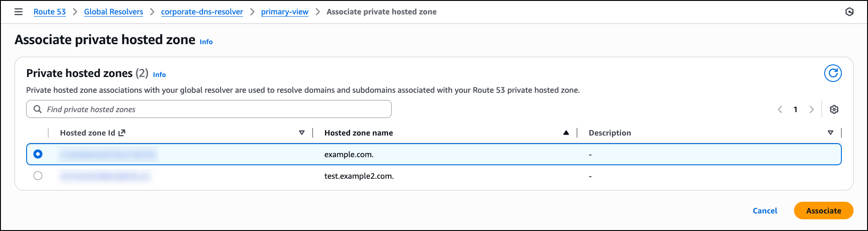This screenshot has height=231, width=868.
Task: Go to corporate-dns-resolver breadcrumb
Action: [202, 12]
